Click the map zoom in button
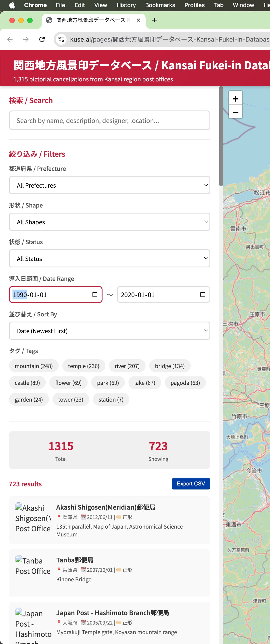The image size is (270, 644). tap(235, 99)
